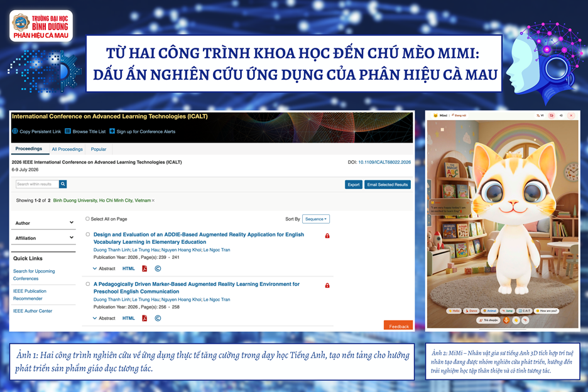Click the Quick Links heading
The height and width of the screenshot is (392, 588).
[x=28, y=258]
